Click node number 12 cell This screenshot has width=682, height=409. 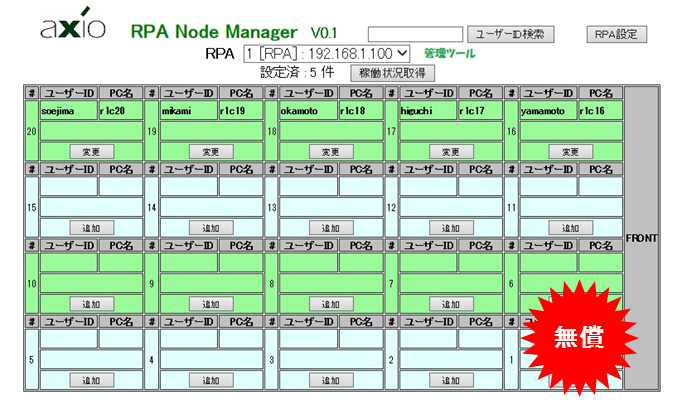click(x=391, y=207)
